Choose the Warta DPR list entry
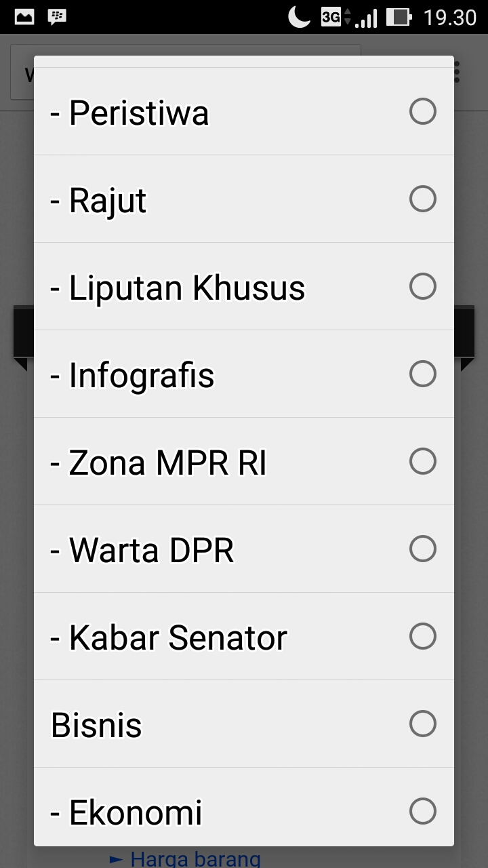The width and height of the screenshot is (488, 868). 142,550
